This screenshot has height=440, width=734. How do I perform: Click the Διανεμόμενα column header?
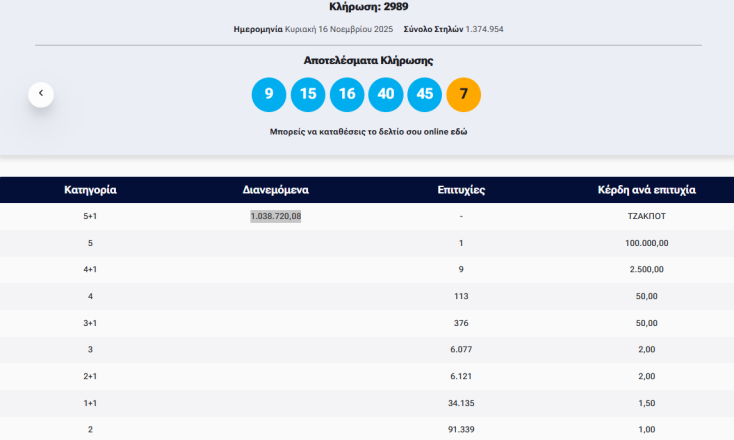[275, 190]
